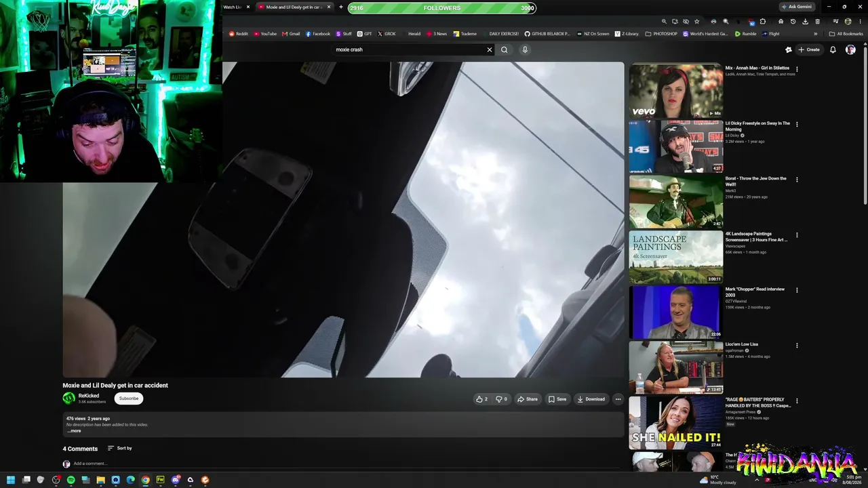The height and width of the screenshot is (488, 868).
Task: Open the Sort by comments dropdown
Action: pyautogui.click(x=119, y=448)
